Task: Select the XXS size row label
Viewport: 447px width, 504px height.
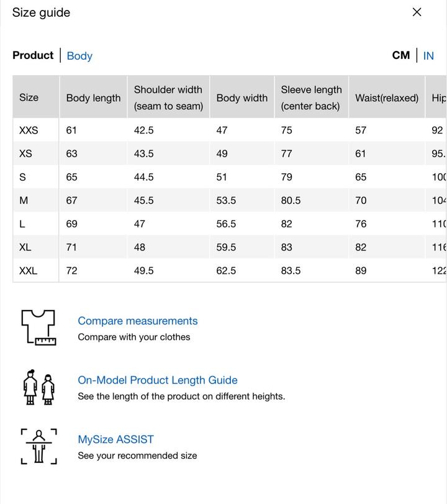Action: coord(29,131)
